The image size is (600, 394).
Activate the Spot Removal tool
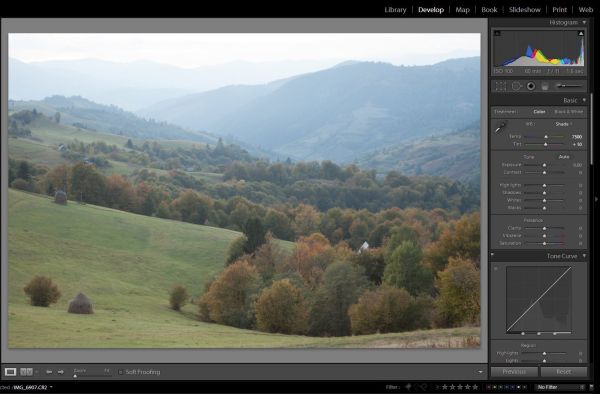516,86
